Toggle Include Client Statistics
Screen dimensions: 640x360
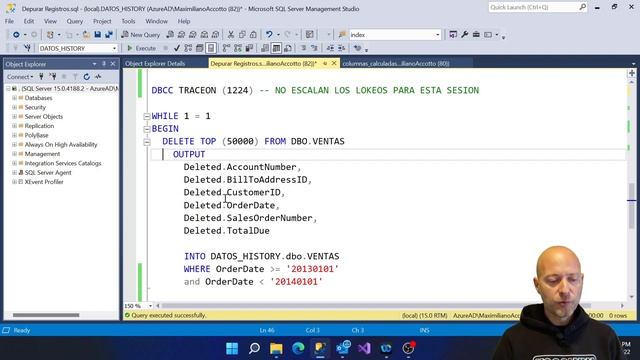[249, 48]
